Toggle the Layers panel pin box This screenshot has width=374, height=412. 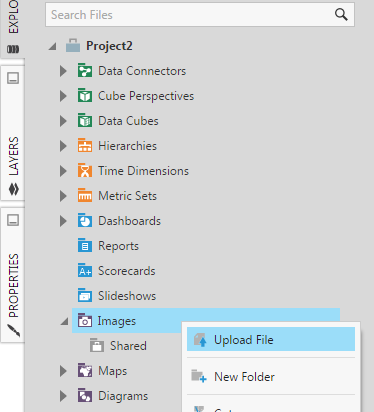click(13, 78)
